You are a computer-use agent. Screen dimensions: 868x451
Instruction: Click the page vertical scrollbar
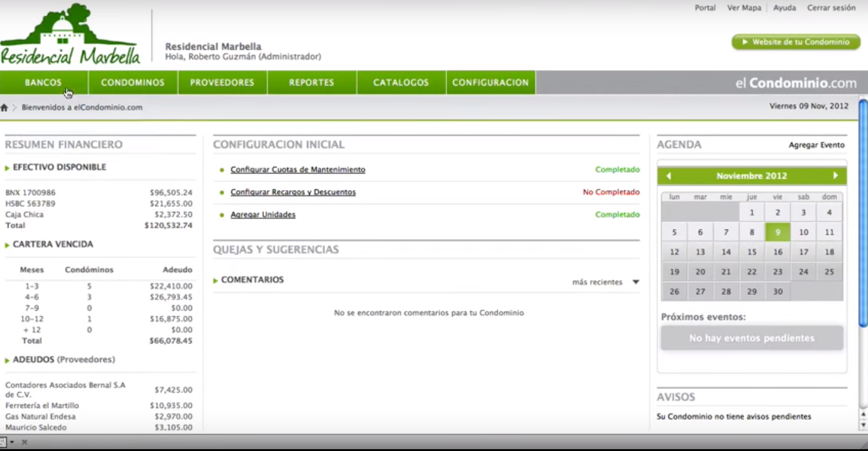coord(863,212)
